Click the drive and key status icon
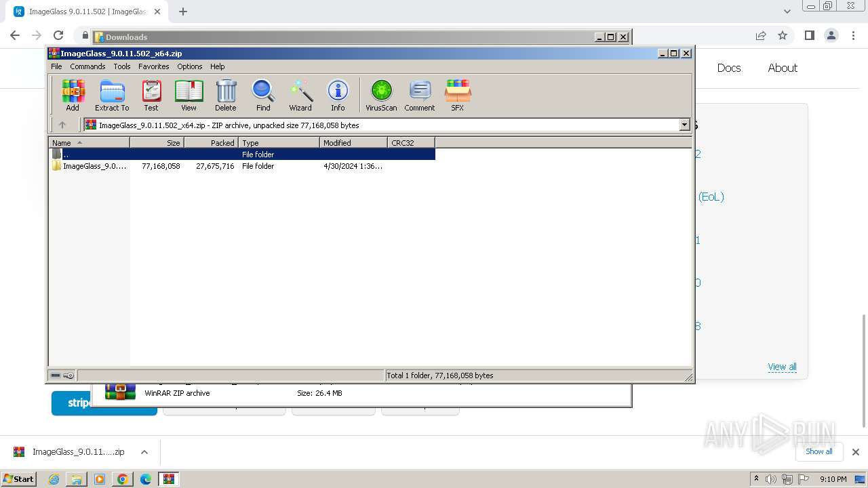 click(x=62, y=375)
